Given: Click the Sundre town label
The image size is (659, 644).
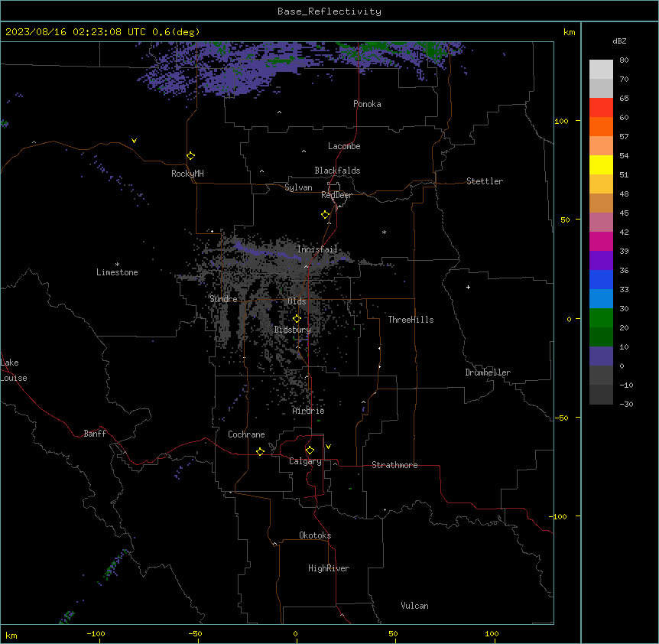Looking at the screenshot, I should (223, 299).
